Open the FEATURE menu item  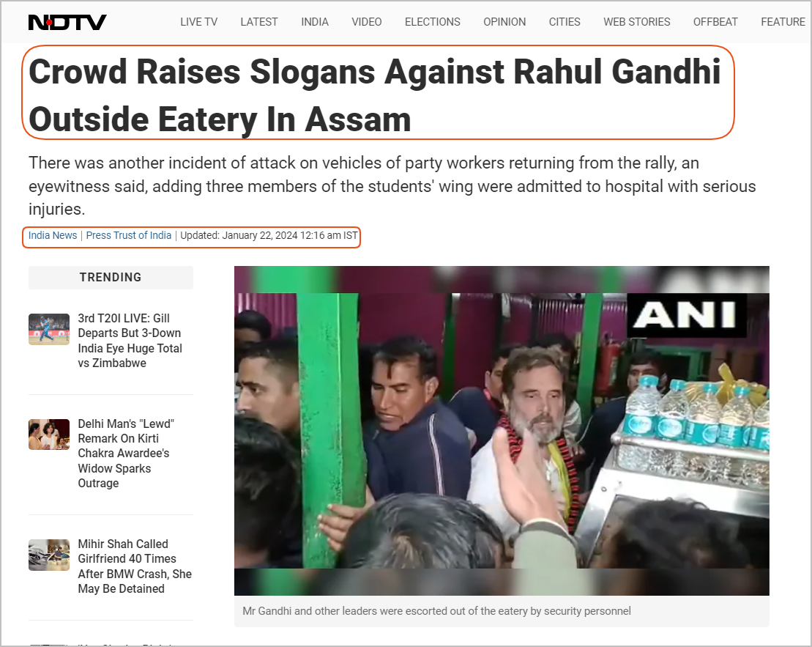pyautogui.click(x=783, y=22)
